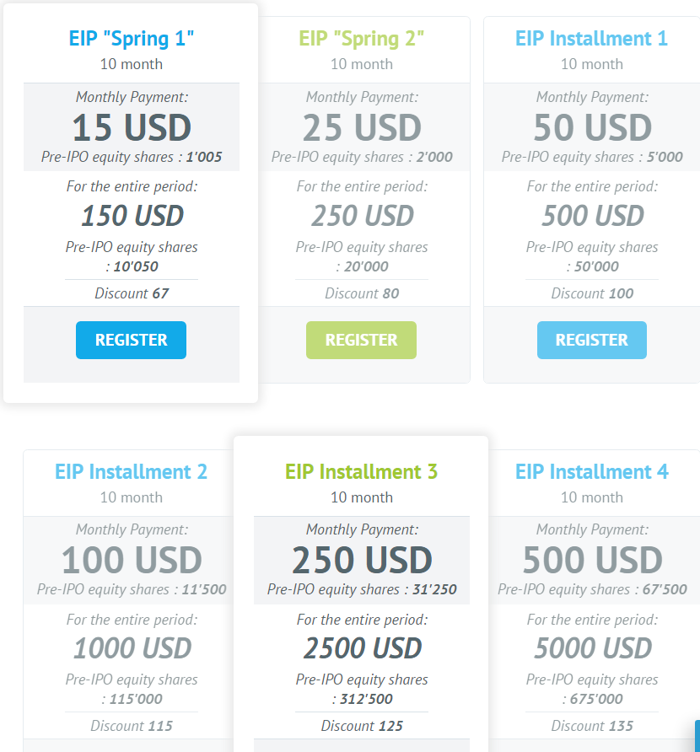
Task: Open the EIP Installment 4 title
Action: tap(591, 472)
